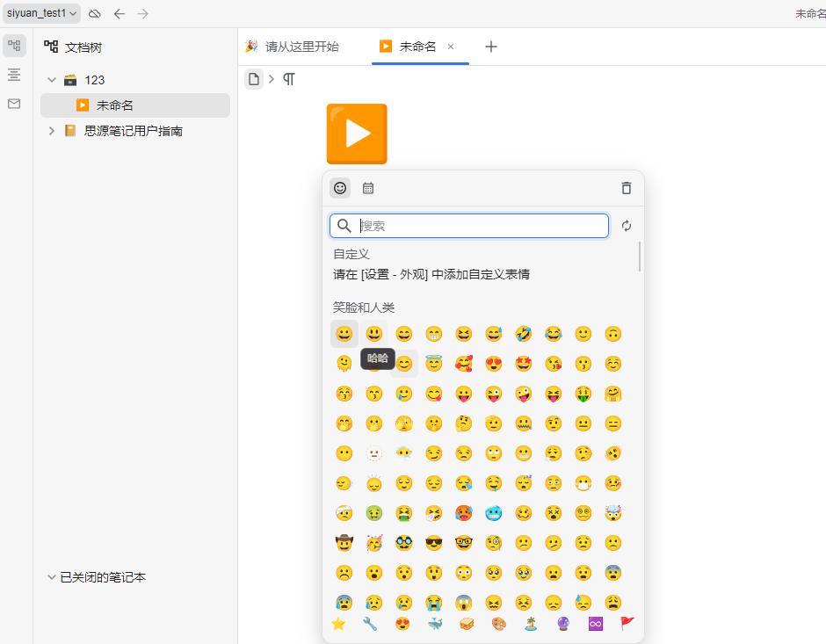Open the file tree sidebar panel icon
Image resolution: width=826 pixels, height=644 pixels.
[14, 47]
